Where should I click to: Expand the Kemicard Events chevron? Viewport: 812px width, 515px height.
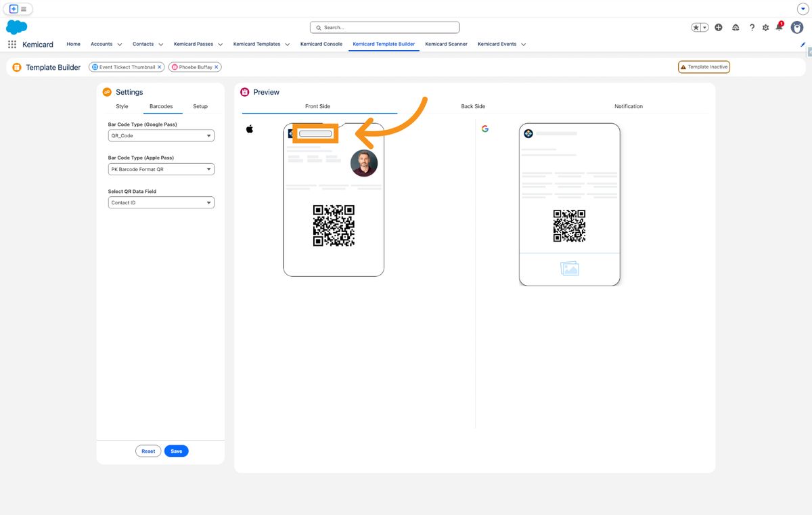[524, 45]
